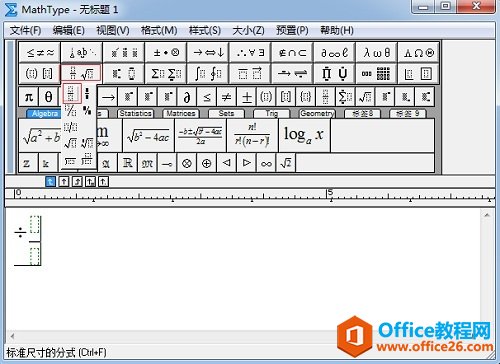Insert the right arrow from small bar
This screenshot has height=364, width=500.
click(108, 97)
